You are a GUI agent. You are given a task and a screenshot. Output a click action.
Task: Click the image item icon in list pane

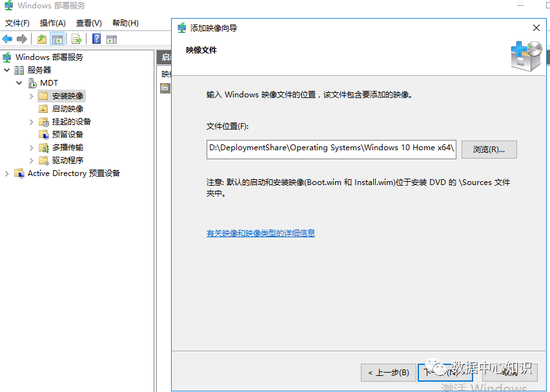coord(165,88)
